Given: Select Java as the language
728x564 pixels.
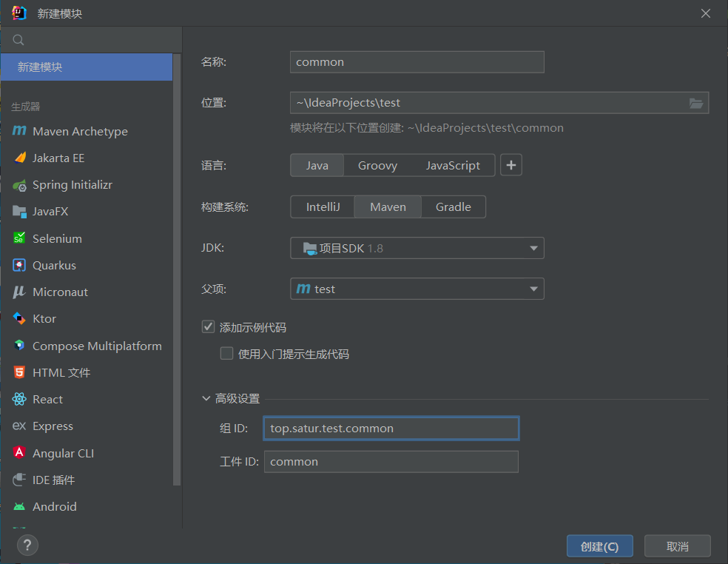Looking at the screenshot, I should pyautogui.click(x=317, y=165).
